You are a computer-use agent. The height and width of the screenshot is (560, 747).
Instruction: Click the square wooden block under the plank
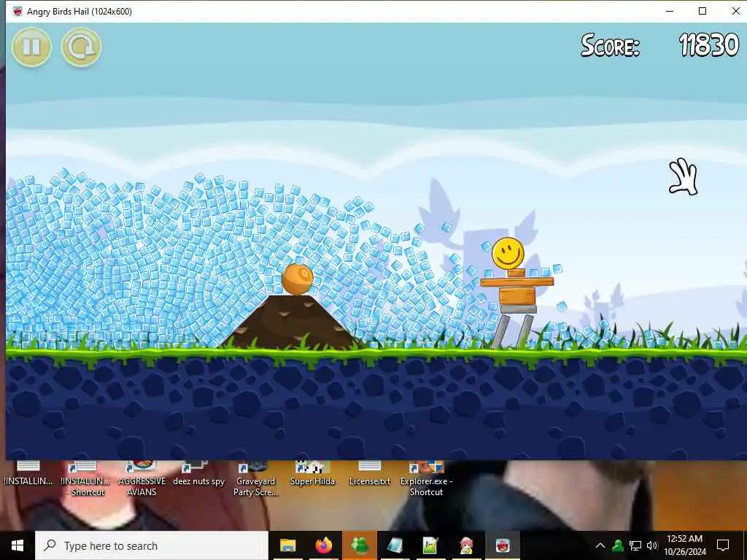(x=517, y=297)
